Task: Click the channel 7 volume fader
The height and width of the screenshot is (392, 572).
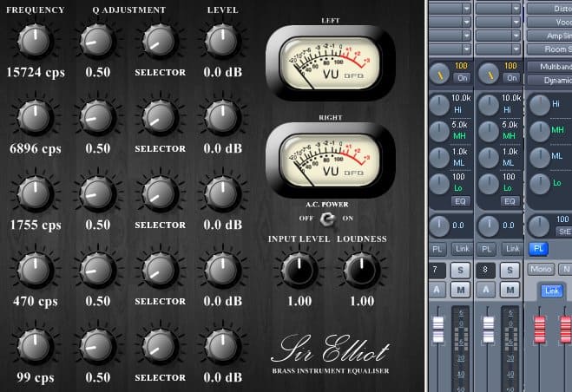Action: point(438,329)
